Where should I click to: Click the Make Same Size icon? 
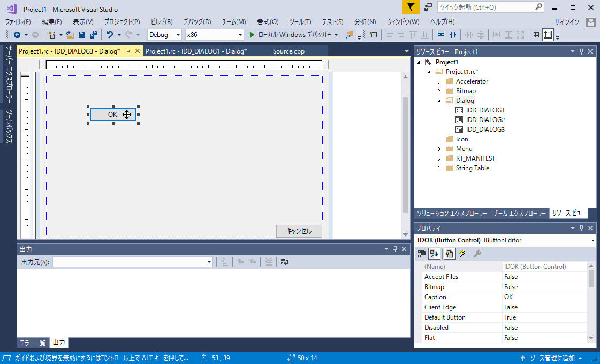[520, 35]
